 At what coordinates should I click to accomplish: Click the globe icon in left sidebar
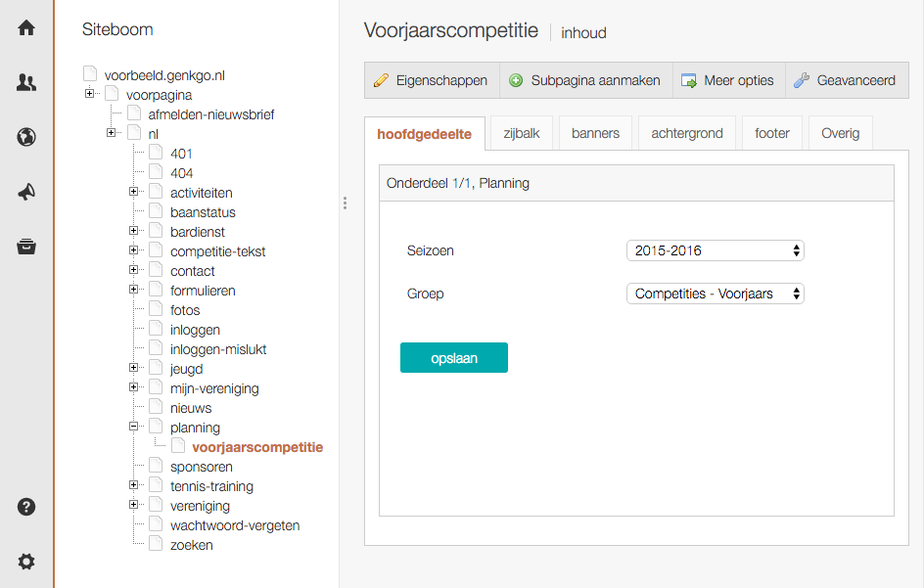(x=26, y=137)
